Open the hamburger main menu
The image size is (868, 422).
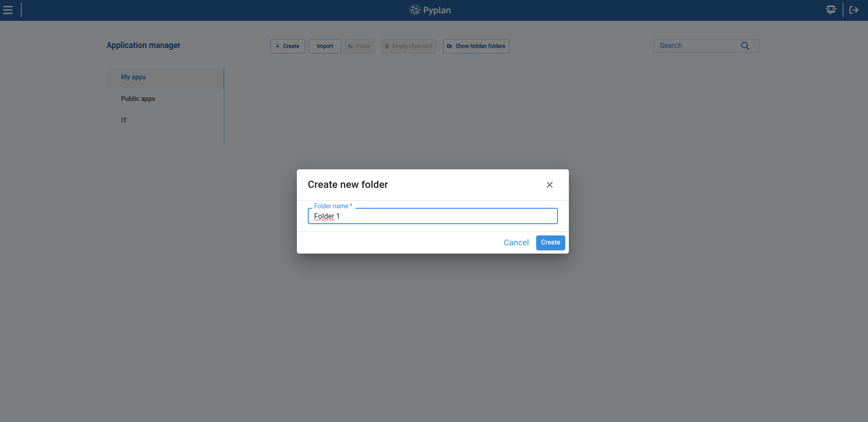[8, 10]
